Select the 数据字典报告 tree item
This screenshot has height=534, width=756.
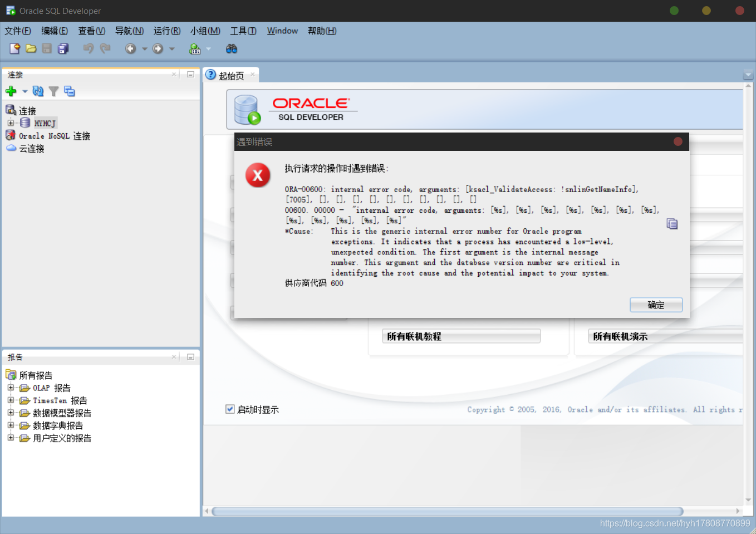pos(58,425)
